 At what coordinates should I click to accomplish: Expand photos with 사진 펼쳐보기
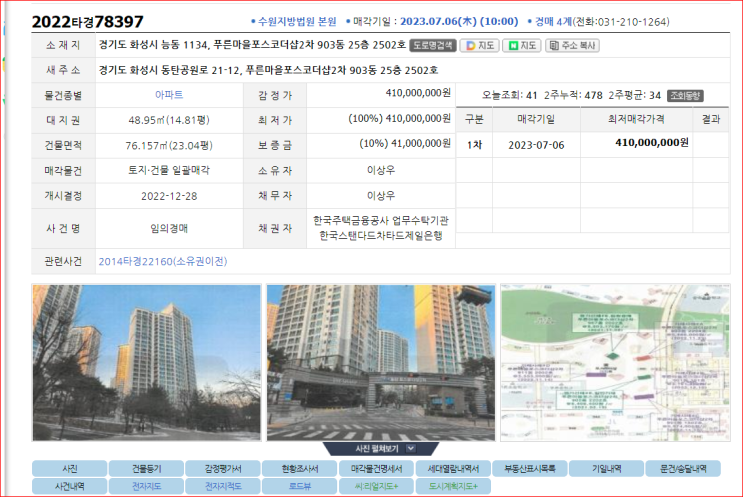pos(370,449)
